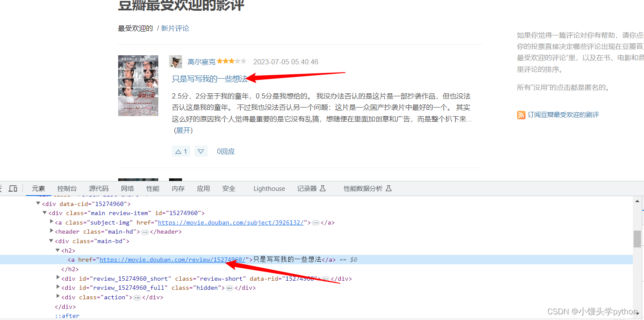Open the Lighthouse tab
Screen dimensions: 644x320
[x=269, y=188]
